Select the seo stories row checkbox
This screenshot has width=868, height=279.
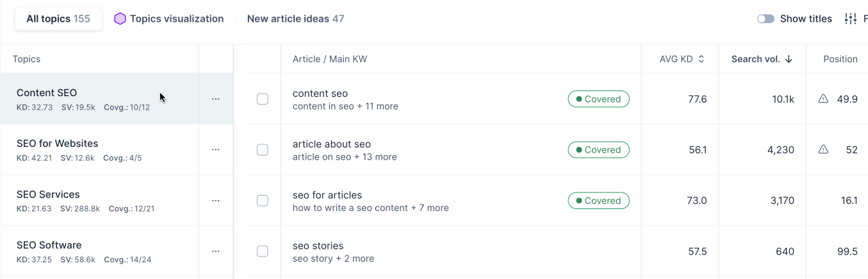pyautogui.click(x=262, y=251)
